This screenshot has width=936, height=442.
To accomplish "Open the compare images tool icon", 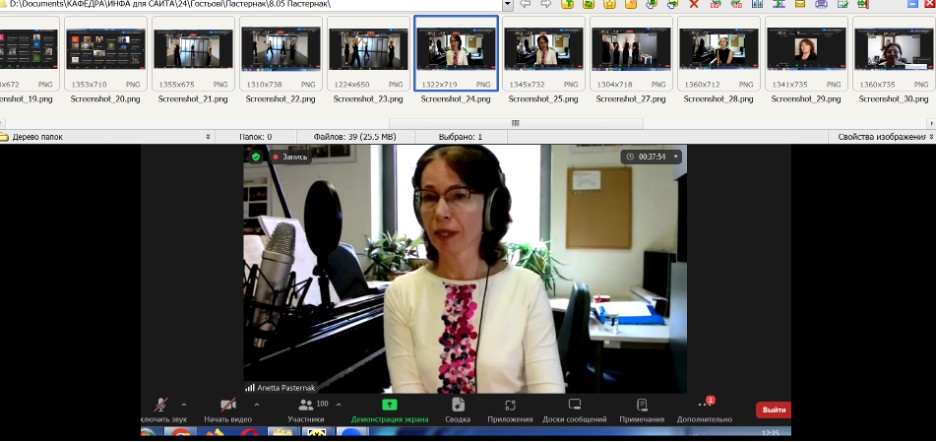I will point(758,4).
